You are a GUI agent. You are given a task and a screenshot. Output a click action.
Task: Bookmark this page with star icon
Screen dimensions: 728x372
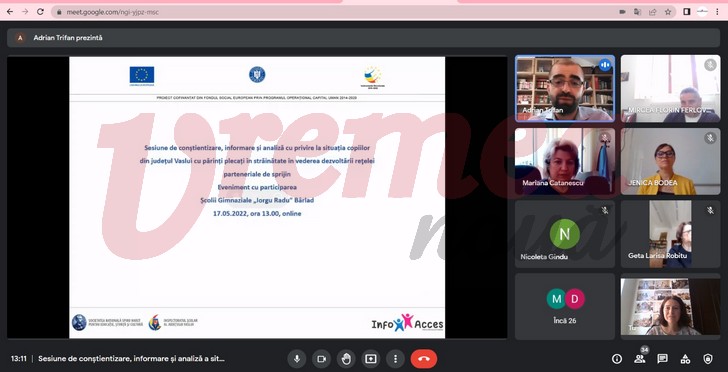click(x=668, y=12)
